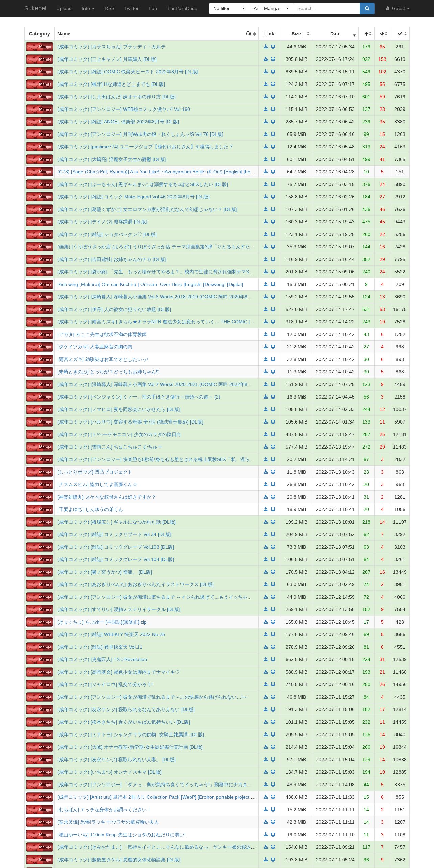Open the Art - Manga category dropdown
The height and width of the screenshot is (868, 434).
(271, 8)
